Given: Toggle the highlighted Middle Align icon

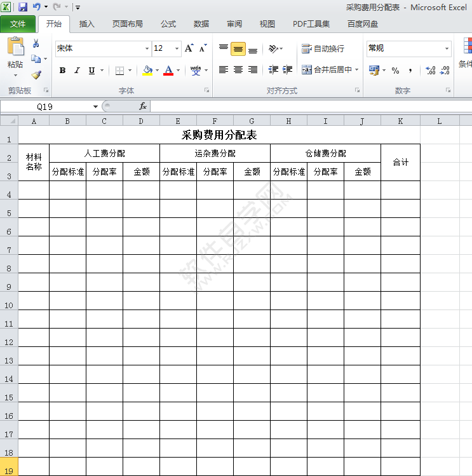Looking at the screenshot, I should (238, 49).
